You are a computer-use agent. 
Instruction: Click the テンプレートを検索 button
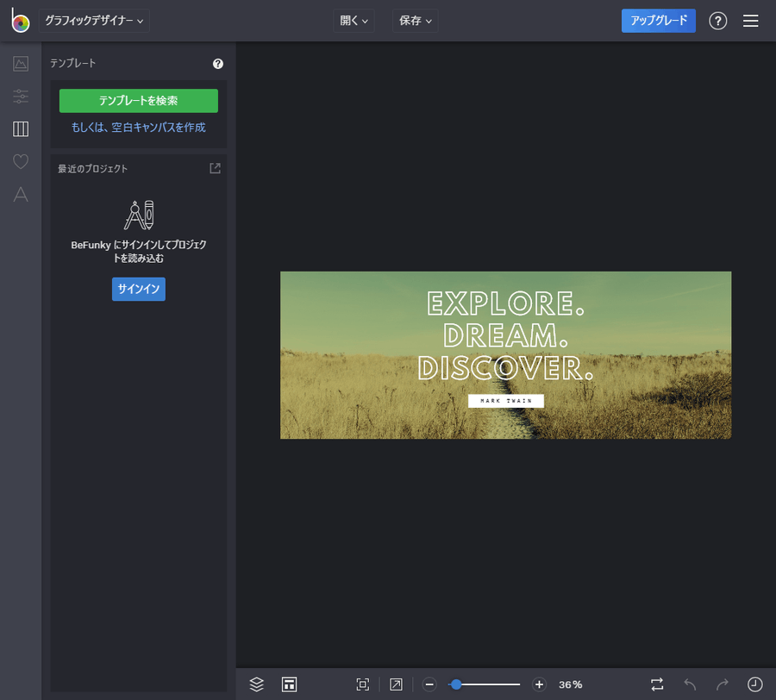tap(139, 101)
